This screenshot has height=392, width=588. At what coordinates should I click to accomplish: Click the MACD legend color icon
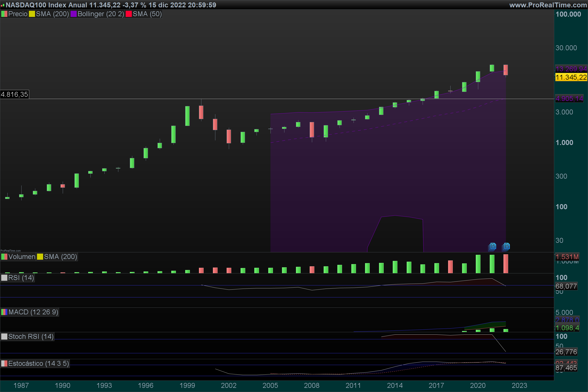(x=4, y=312)
